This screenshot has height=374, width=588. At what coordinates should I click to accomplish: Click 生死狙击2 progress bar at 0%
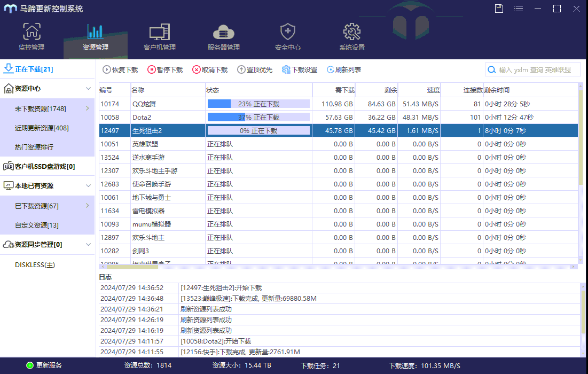click(x=258, y=130)
